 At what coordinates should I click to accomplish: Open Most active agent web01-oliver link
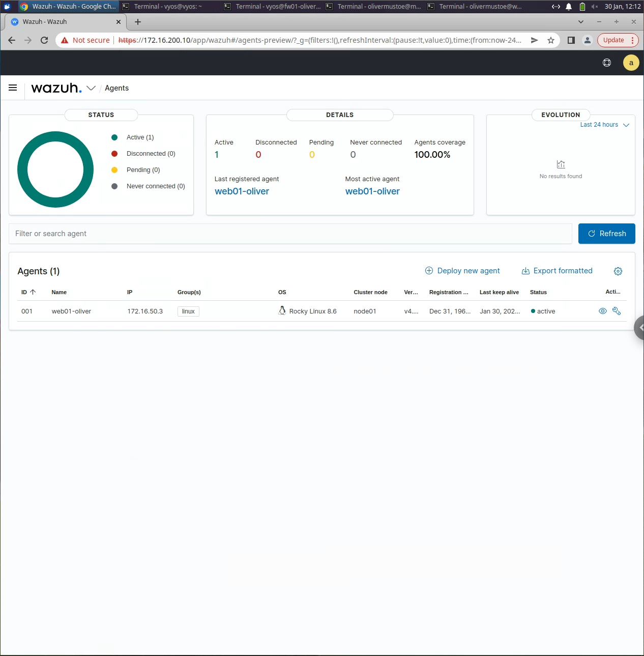(372, 191)
